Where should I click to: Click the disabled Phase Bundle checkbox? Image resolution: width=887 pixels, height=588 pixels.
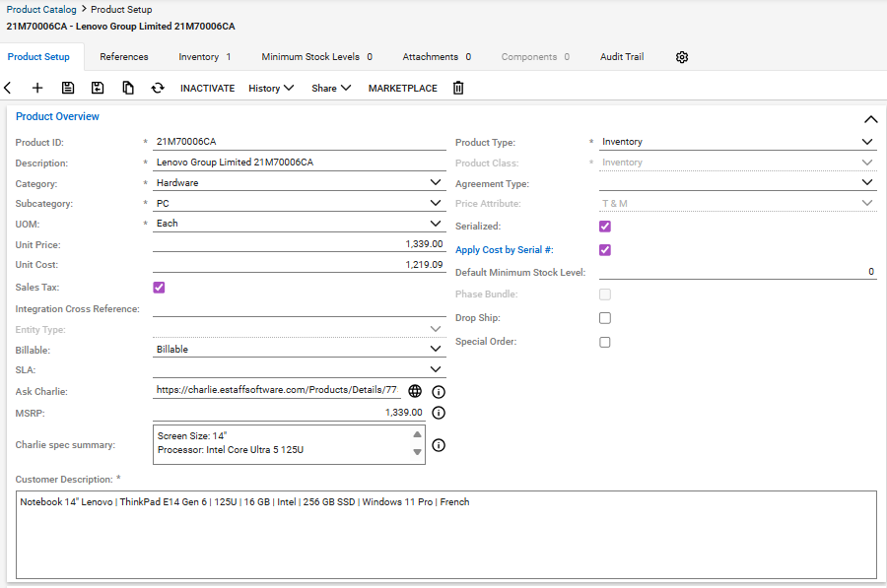point(605,294)
